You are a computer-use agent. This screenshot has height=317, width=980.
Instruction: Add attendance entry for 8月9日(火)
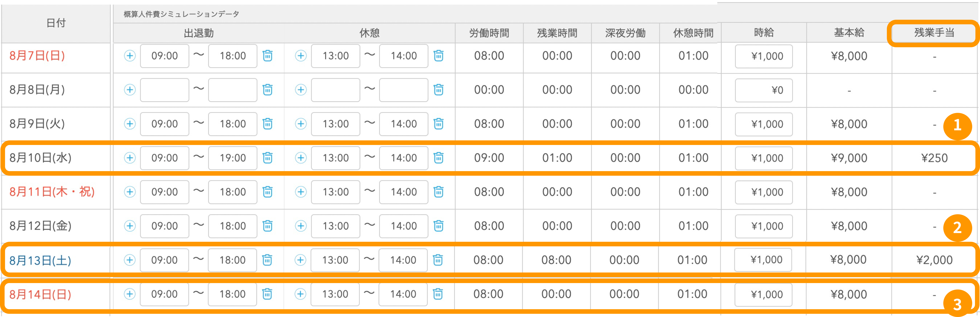pos(130,124)
